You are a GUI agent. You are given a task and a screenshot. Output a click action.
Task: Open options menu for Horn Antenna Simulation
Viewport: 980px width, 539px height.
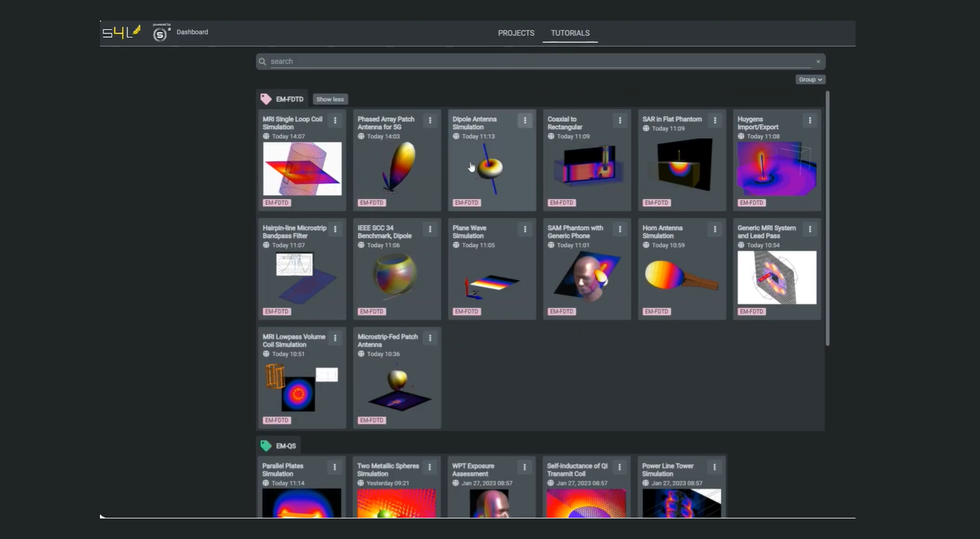(x=715, y=229)
